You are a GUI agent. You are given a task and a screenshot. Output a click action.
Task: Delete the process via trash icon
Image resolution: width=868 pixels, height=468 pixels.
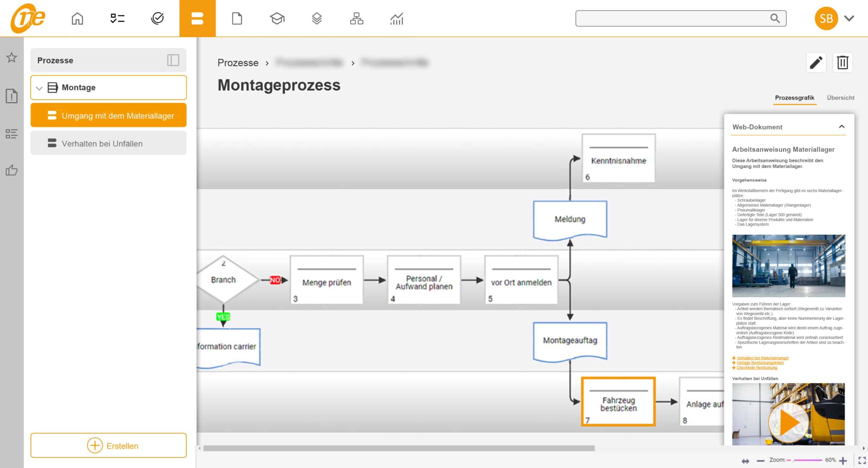coord(843,62)
